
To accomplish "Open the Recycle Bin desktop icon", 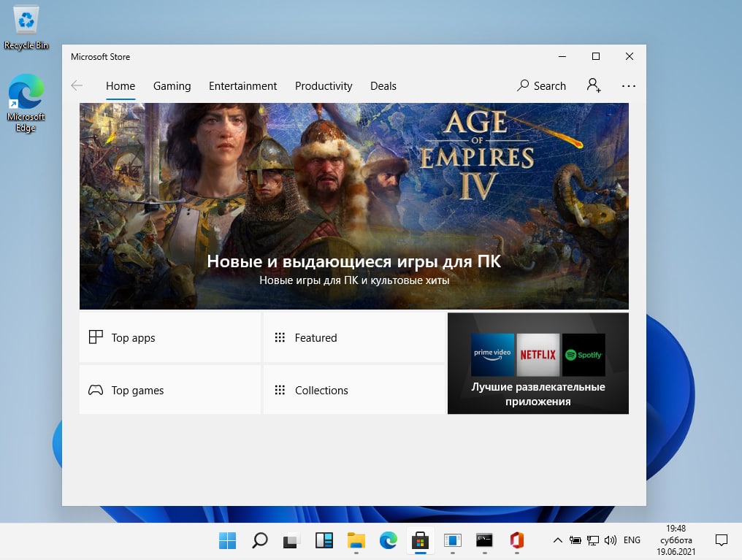I will pos(26,27).
